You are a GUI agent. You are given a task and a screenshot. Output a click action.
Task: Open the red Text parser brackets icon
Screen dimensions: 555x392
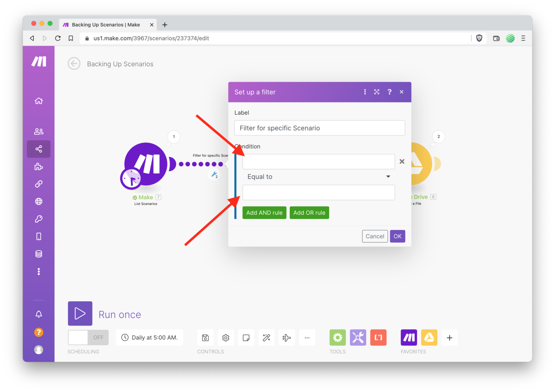[378, 338]
